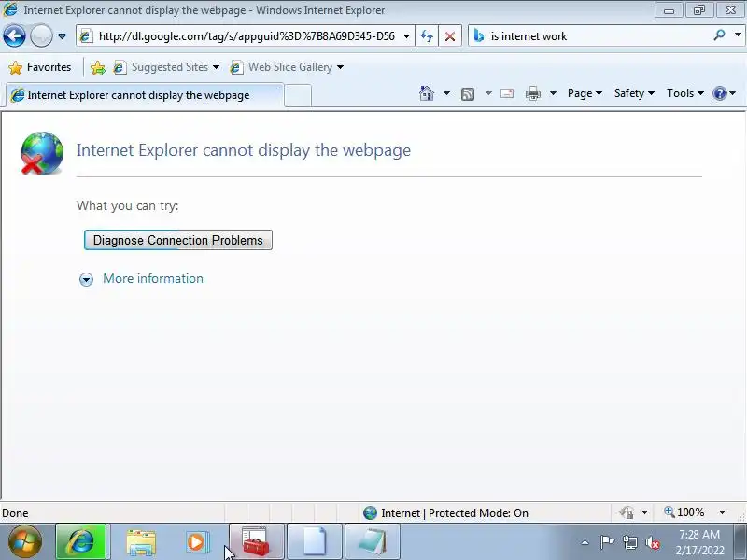Print the page with printer icon

point(532,93)
